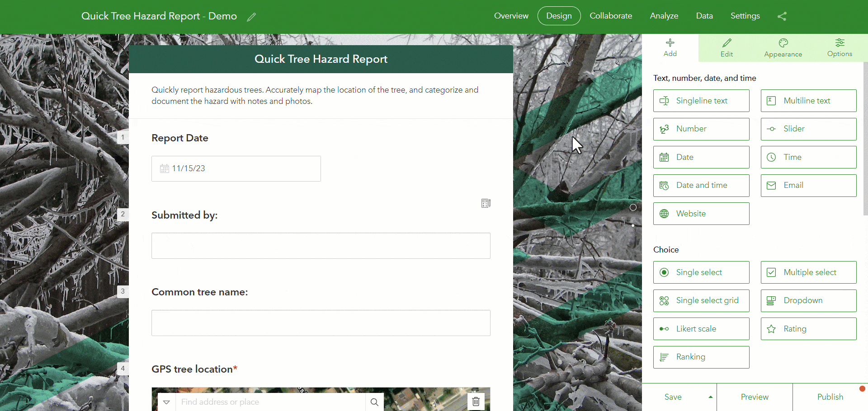Screen dimensions: 868x411
Task: Switch to the Collaborate tab
Action: pyautogui.click(x=611, y=16)
